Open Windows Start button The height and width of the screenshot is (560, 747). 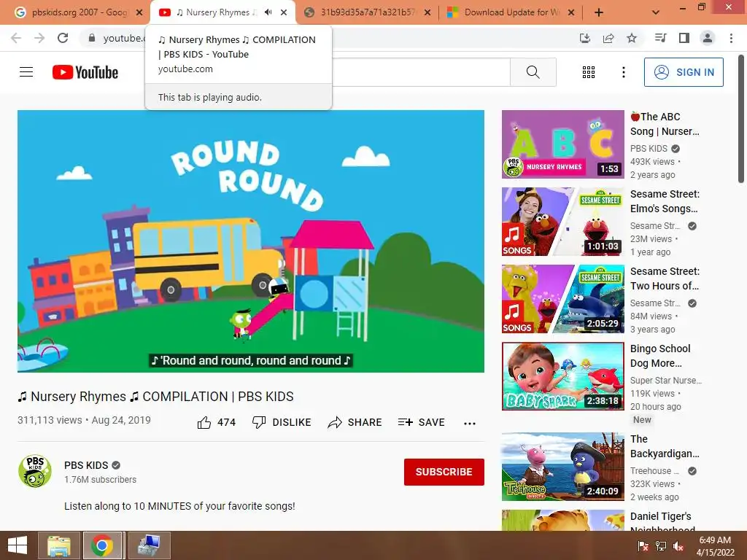(x=18, y=545)
